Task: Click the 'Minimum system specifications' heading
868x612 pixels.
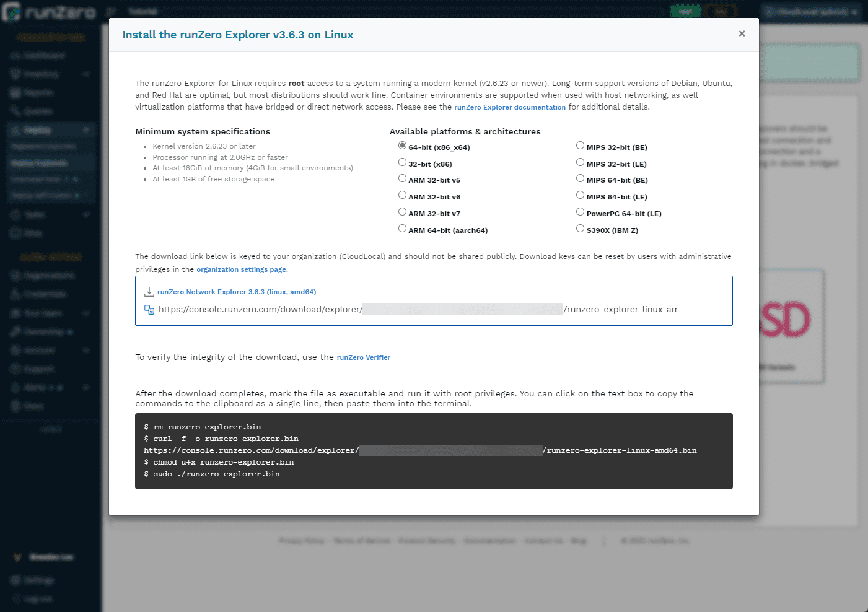Action: pyautogui.click(x=203, y=131)
